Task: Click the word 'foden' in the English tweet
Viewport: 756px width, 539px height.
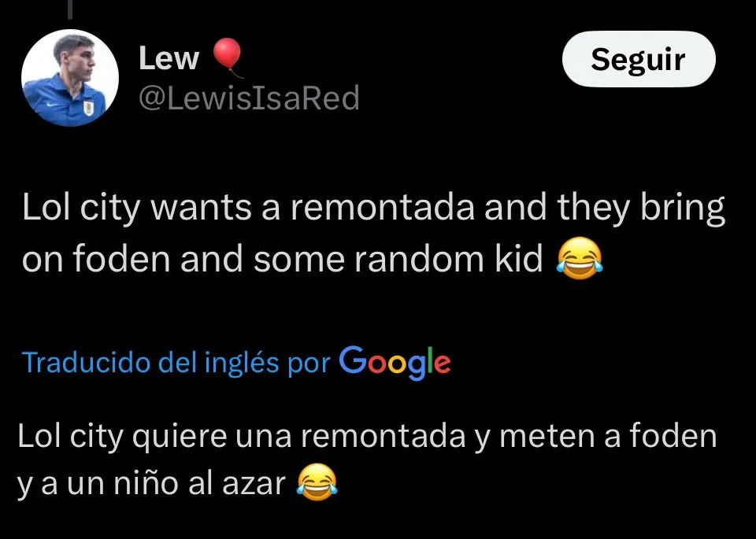Action: pyautogui.click(x=121, y=258)
